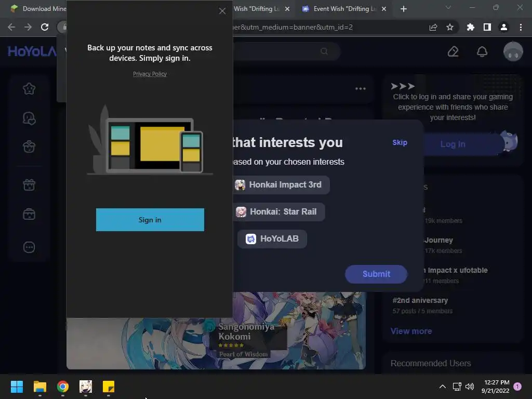Skip the interests selection dialog
This screenshot has height=399, width=532.
pyautogui.click(x=400, y=142)
